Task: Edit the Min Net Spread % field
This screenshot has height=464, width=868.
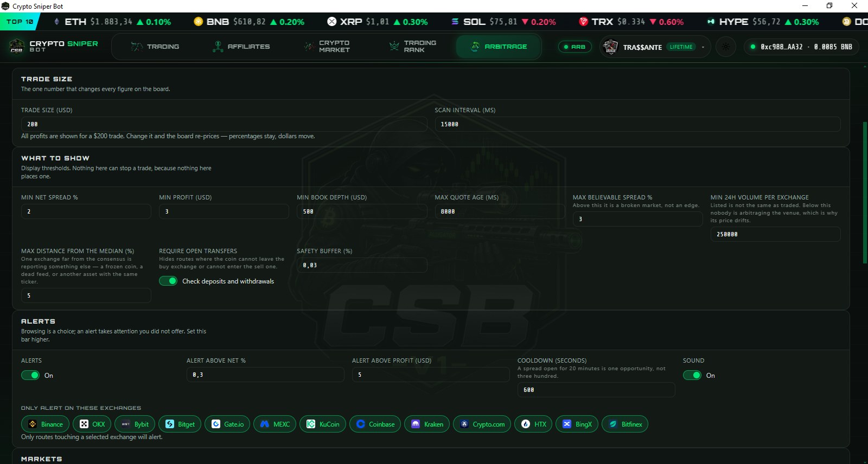Action: tap(86, 211)
